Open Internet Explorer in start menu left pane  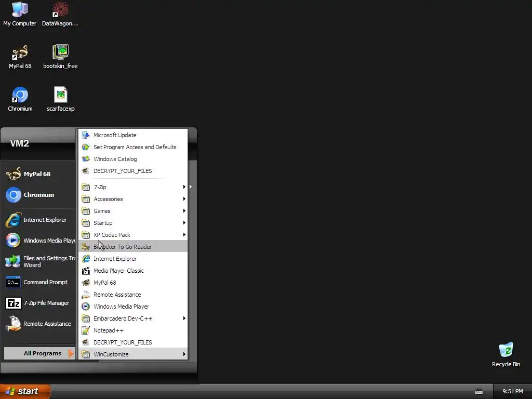pos(39,220)
